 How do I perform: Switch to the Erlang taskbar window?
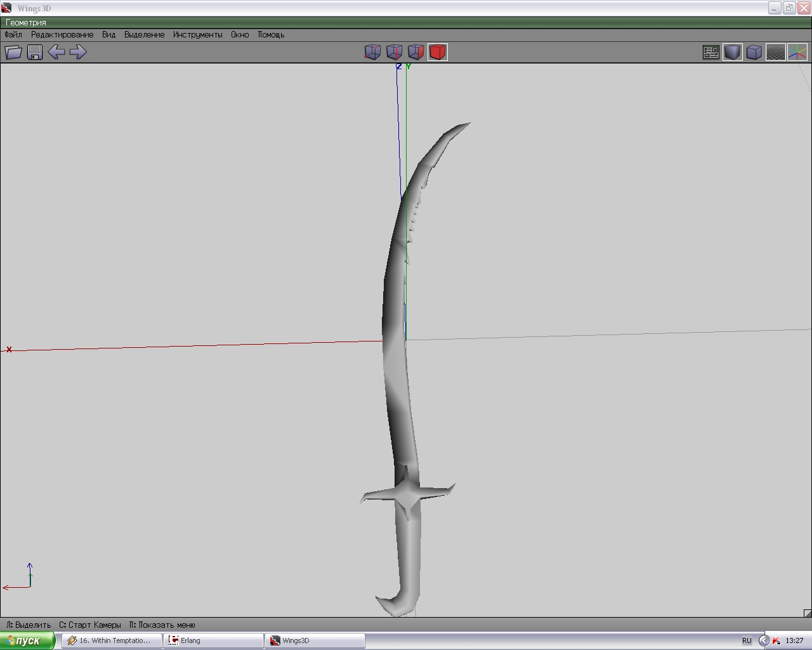pyautogui.click(x=213, y=640)
